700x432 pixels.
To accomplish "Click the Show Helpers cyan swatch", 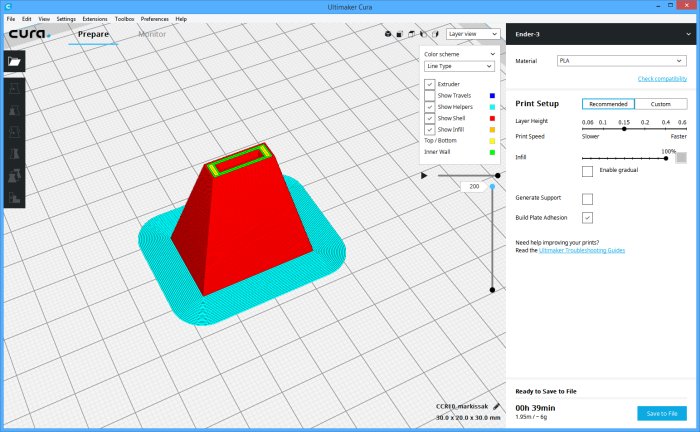I will (492, 107).
